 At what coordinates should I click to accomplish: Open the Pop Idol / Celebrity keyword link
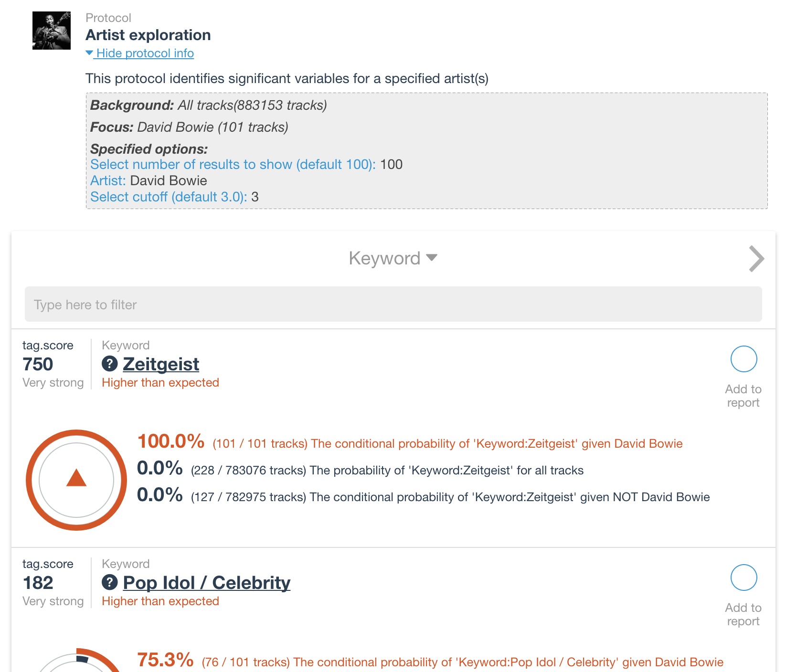click(x=206, y=583)
